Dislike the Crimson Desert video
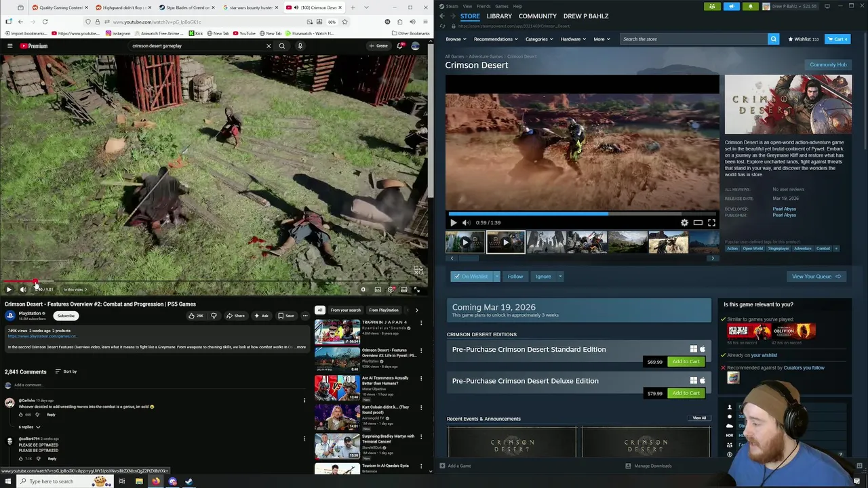Image resolution: width=868 pixels, height=488 pixels. (214, 316)
